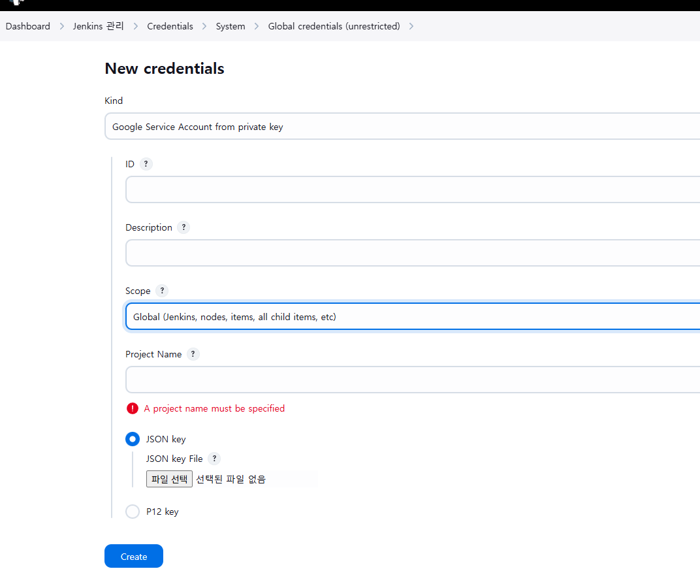The width and height of the screenshot is (700, 588).
Task: Open Project Name help icon
Action: (193, 354)
